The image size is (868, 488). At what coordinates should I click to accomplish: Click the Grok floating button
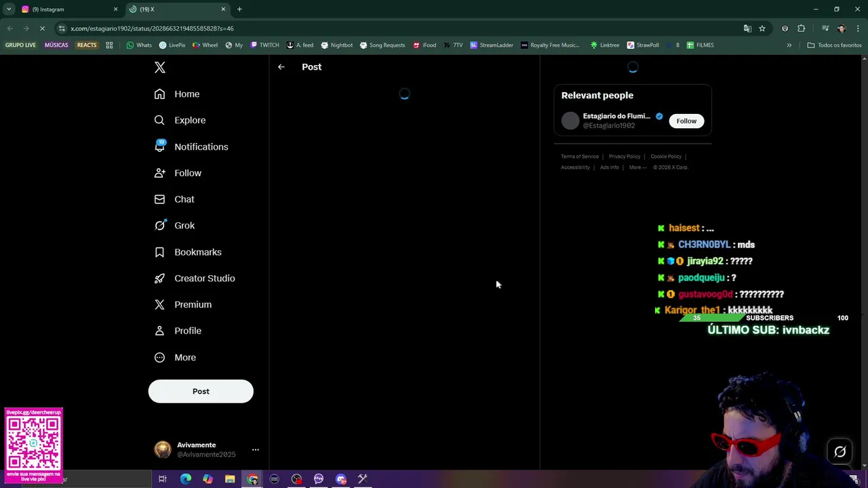coord(840,452)
